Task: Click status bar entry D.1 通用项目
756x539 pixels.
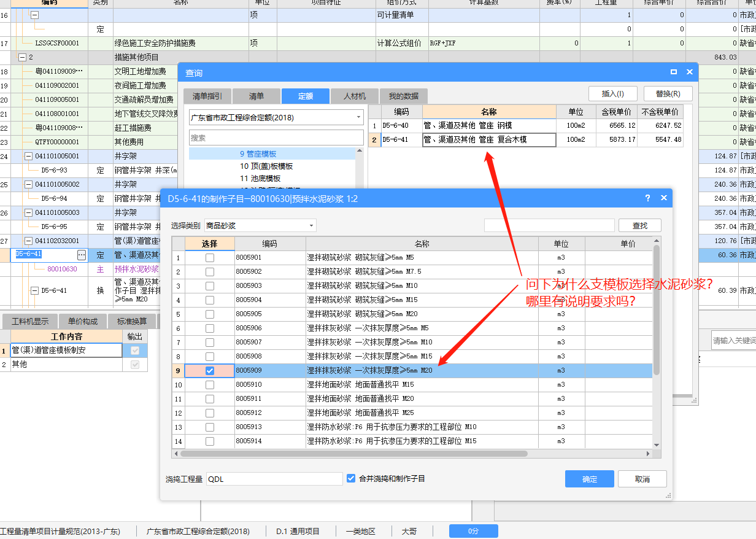Action: 298,531
